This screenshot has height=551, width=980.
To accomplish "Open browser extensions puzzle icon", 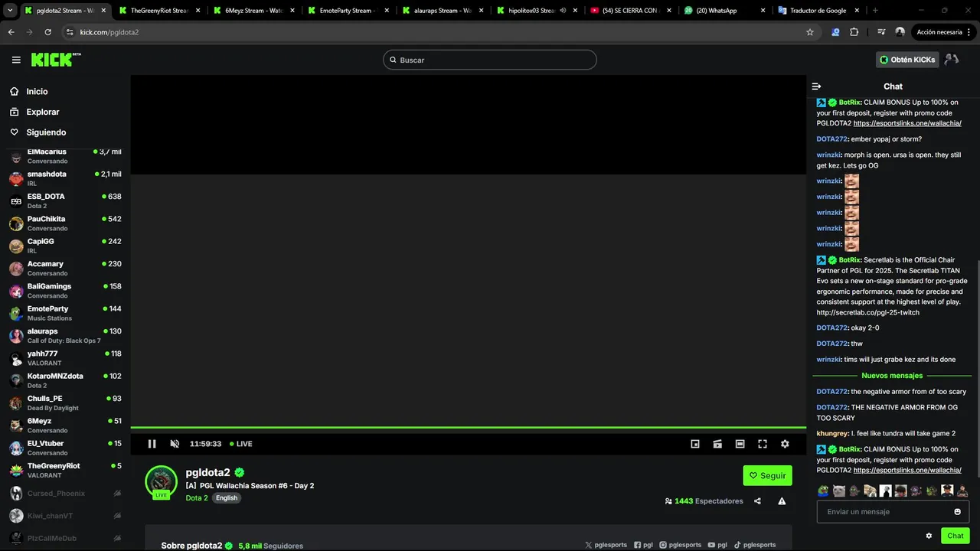I will click(x=854, y=32).
